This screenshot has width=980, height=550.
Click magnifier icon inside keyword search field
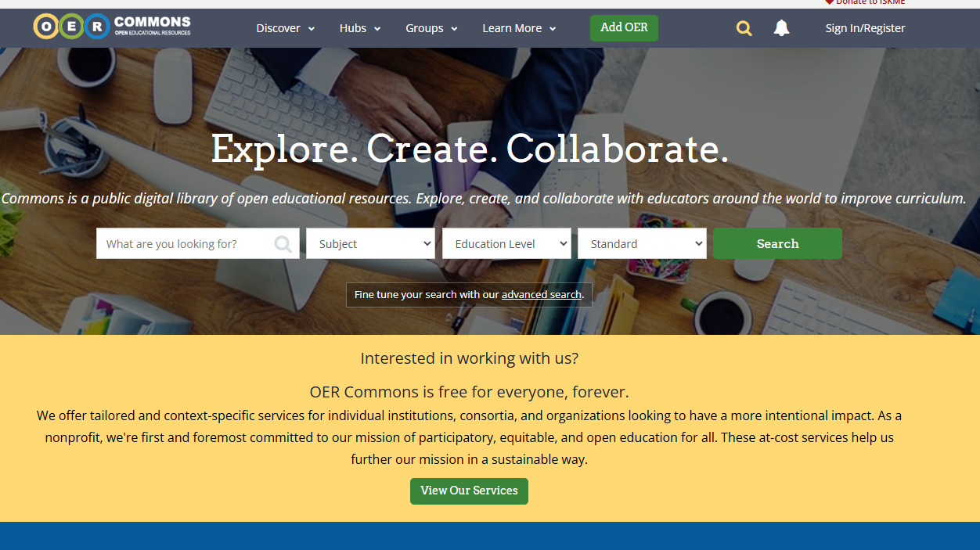click(283, 244)
